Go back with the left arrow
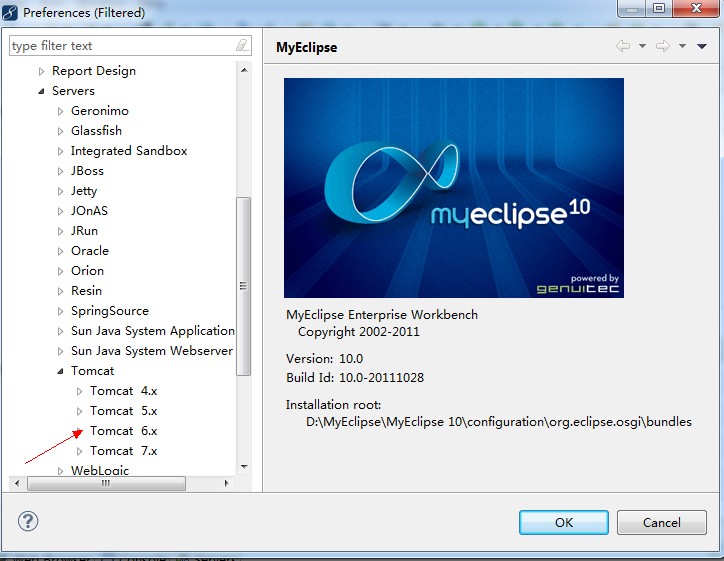 tap(623, 46)
